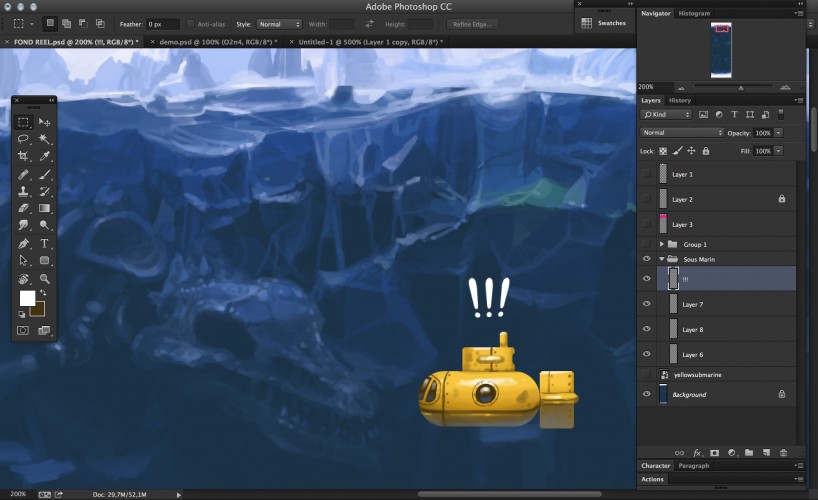The width and height of the screenshot is (818, 500).
Task: Select the Eraser tool
Action: 23,208
